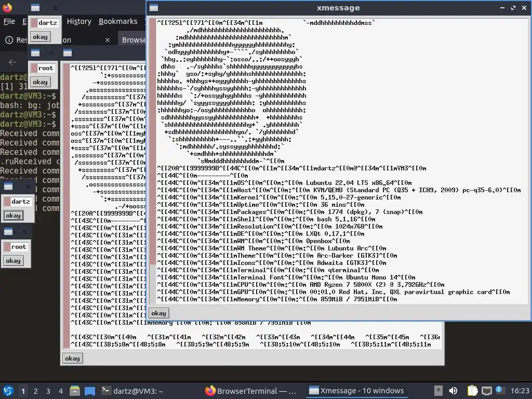Click the front xmessage vertical scrollbar
This screenshot has height=399, width=532.
pos(153,161)
